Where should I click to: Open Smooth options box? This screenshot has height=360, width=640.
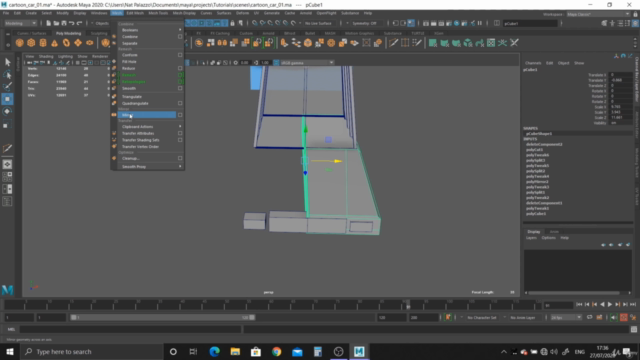[x=180, y=88]
